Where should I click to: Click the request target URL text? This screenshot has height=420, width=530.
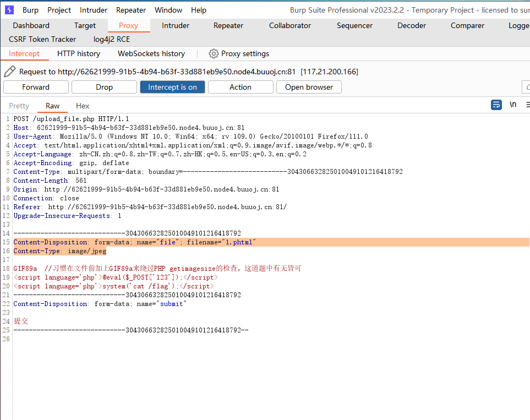(x=189, y=72)
